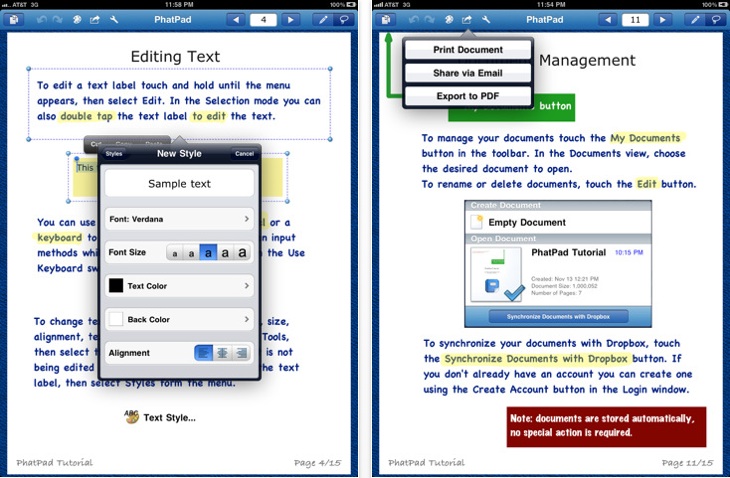Tap the Empty Document label
Image resolution: width=730 pixels, height=478 pixels.
527,222
